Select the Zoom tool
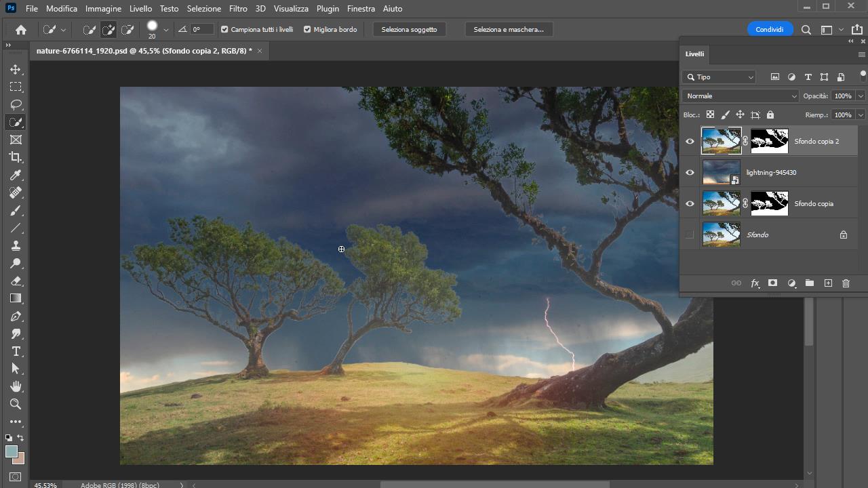Screen dimensions: 868x488 tap(16, 405)
